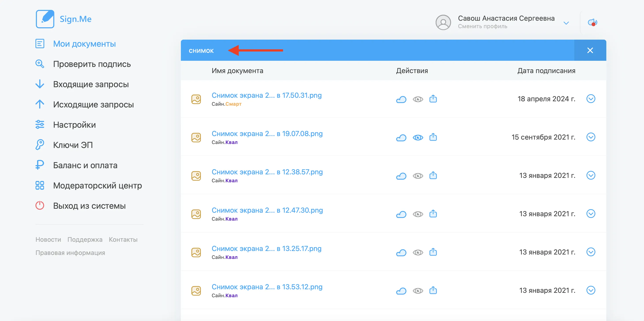
Task: Click cloud icon for 13.25.17.png file
Action: click(x=401, y=253)
